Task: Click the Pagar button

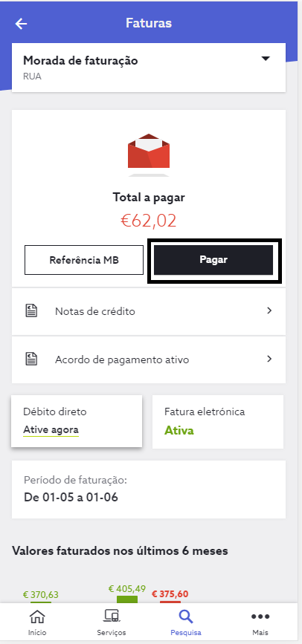Action: pos(213,260)
